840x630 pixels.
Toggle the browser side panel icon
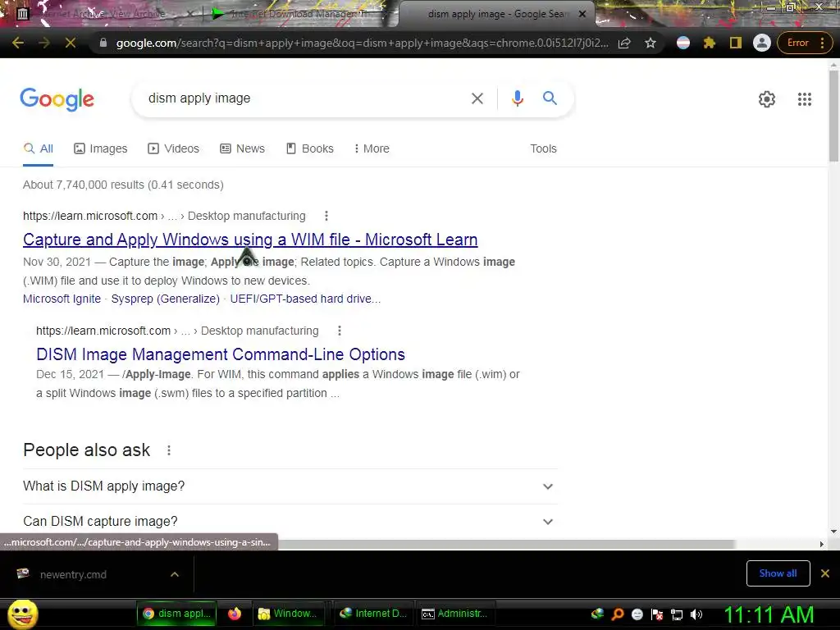pos(736,43)
